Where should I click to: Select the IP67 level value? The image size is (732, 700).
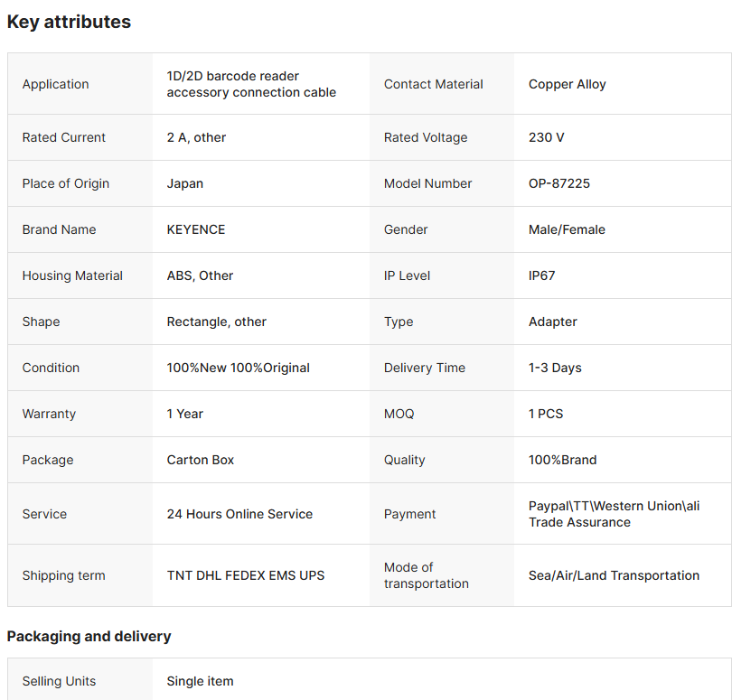541,275
